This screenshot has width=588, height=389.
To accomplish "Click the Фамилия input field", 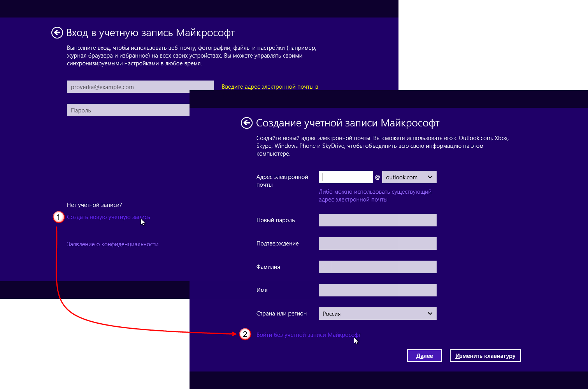I will pyautogui.click(x=377, y=267).
